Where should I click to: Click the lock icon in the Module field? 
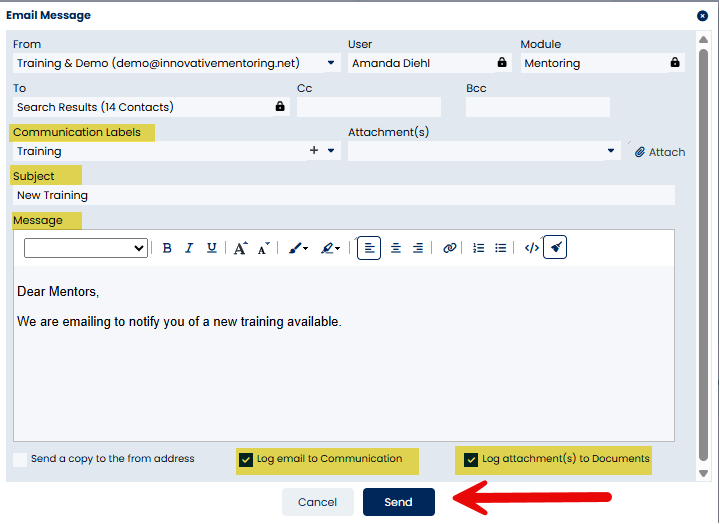675,62
